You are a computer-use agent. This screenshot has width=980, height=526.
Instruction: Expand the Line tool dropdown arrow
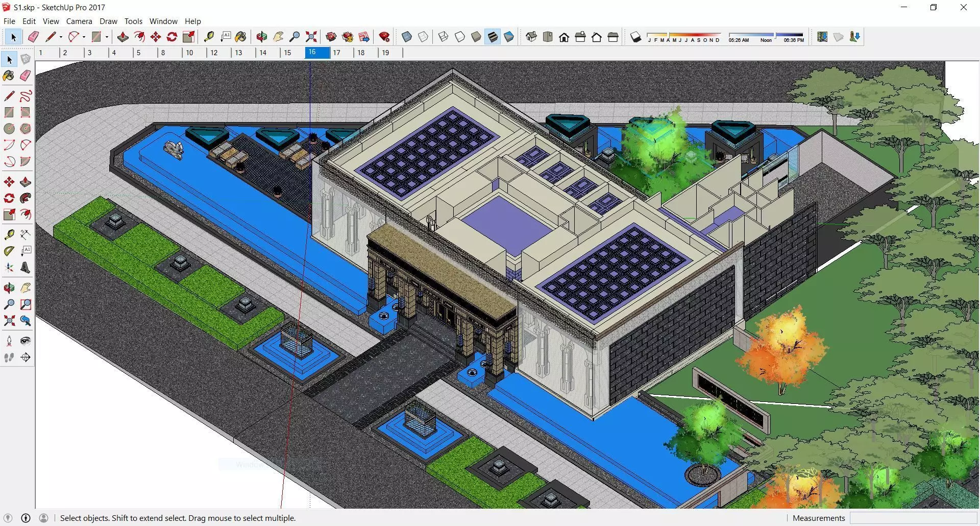61,37
